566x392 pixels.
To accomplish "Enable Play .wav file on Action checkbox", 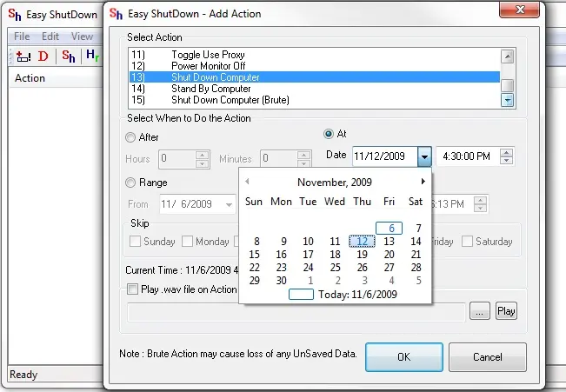I will 132,289.
